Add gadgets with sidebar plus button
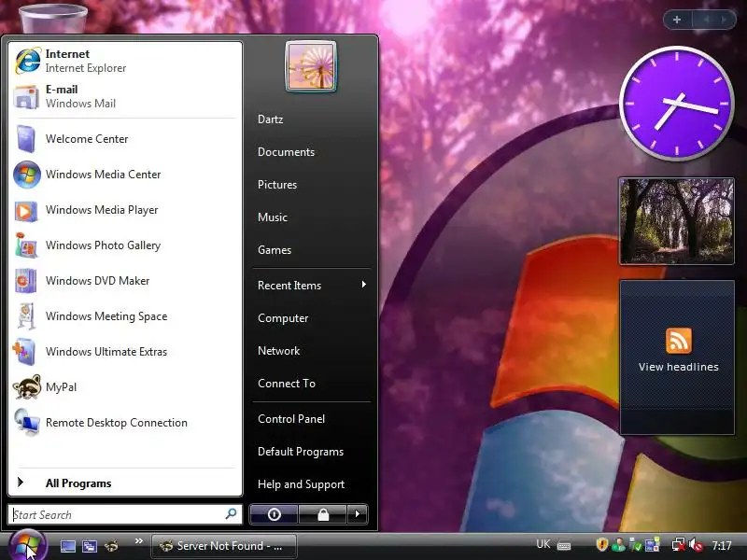This screenshot has width=747, height=560. [677, 20]
